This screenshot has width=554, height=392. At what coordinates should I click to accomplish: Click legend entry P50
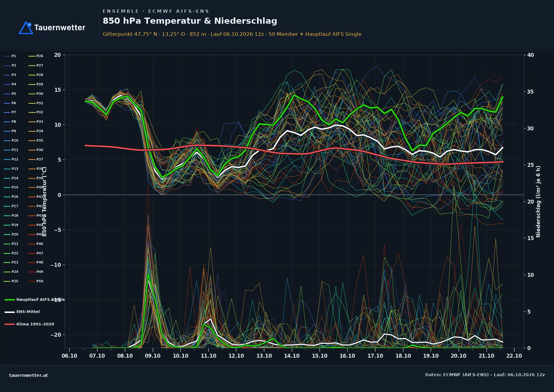click(36, 281)
